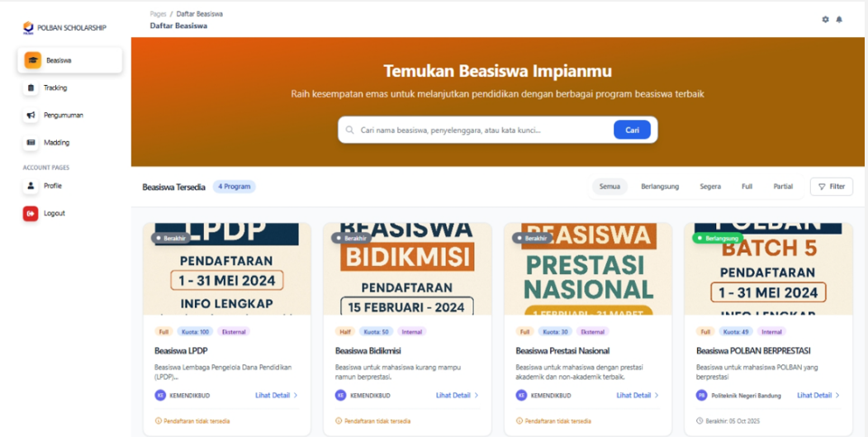Click Half tag on Bidikmisi card
This screenshot has width=868, height=437.
344,332
